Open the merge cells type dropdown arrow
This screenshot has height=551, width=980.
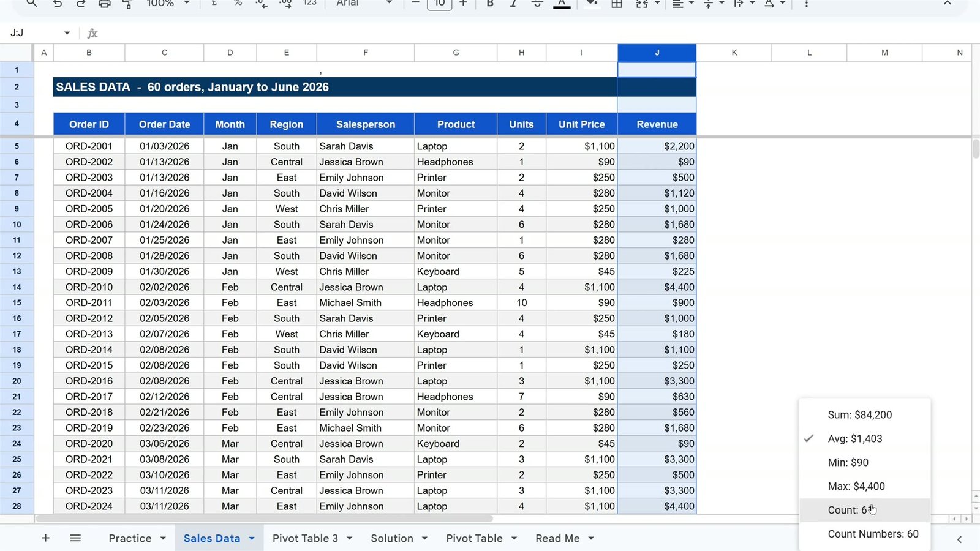657,3
